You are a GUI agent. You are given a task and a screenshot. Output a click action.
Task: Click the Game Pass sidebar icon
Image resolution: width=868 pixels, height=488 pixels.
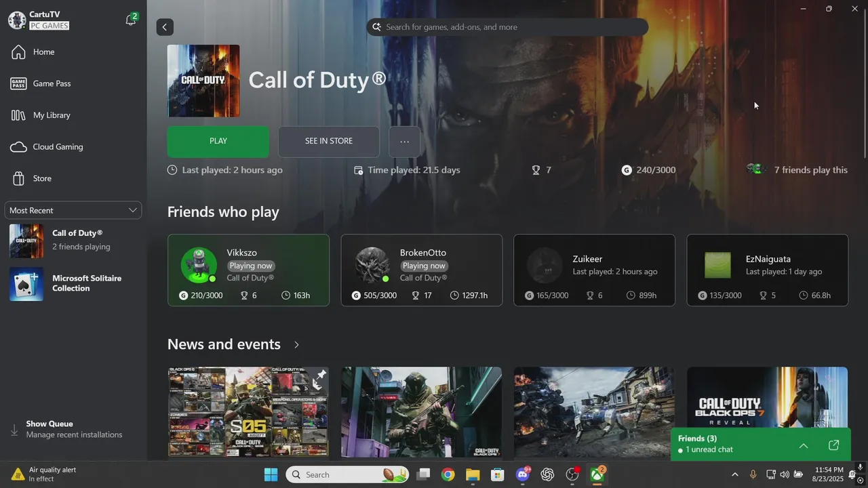point(18,83)
